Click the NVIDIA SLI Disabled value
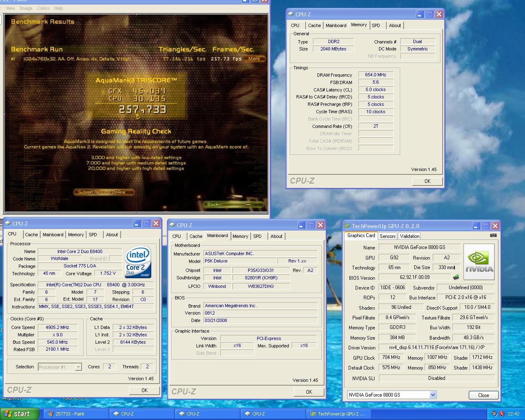 (436, 378)
